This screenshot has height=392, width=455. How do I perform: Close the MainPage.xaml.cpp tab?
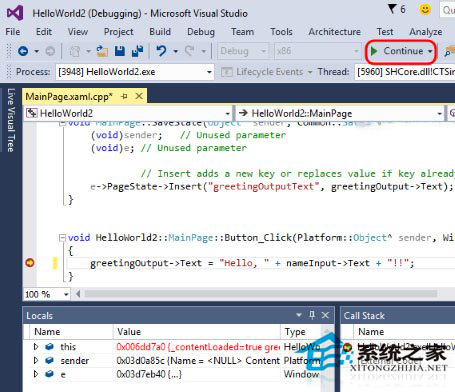pos(139,96)
